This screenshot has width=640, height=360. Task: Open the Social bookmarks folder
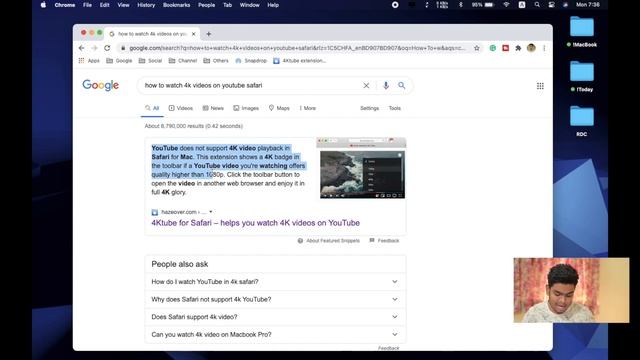coord(150,61)
